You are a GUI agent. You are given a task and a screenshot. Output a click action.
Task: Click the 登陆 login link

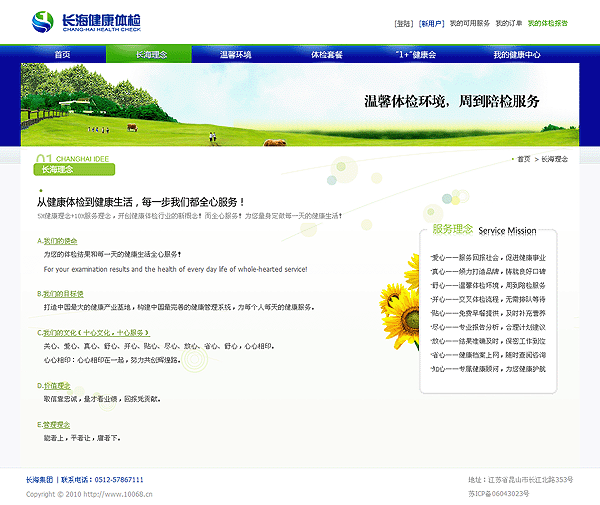(403, 23)
